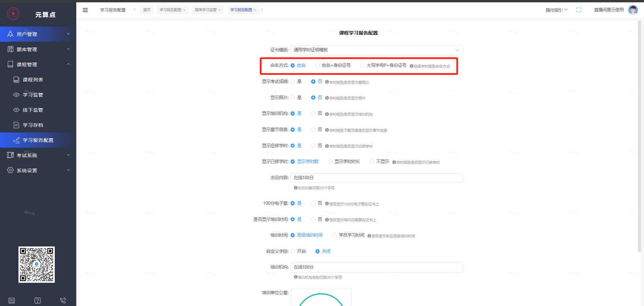
Task: Open the 证书模版 dropdown
Action: (x=377, y=50)
